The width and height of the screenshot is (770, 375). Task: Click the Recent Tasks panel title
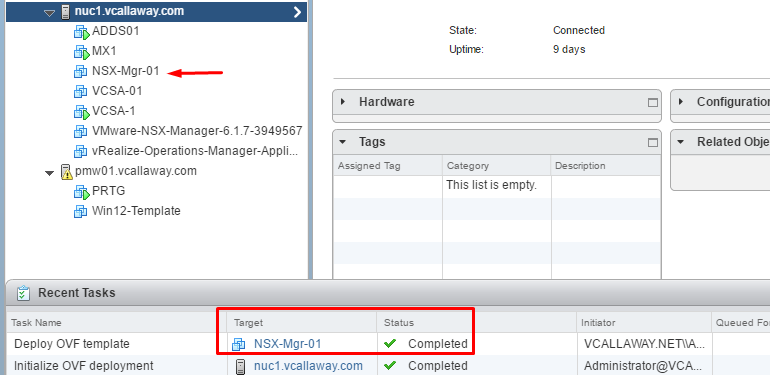click(77, 293)
